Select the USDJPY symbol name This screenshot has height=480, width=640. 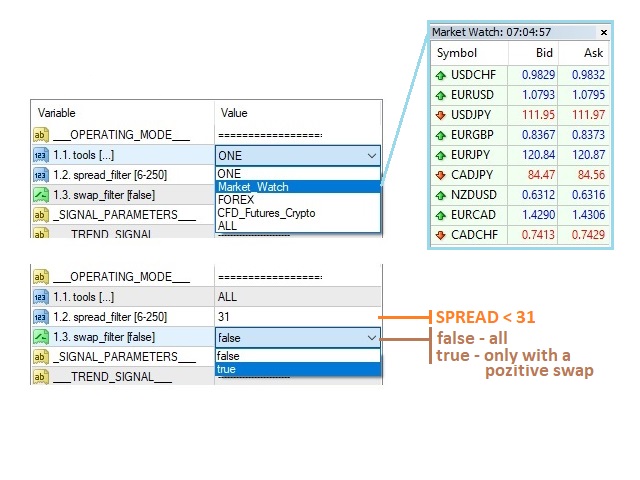click(x=471, y=115)
